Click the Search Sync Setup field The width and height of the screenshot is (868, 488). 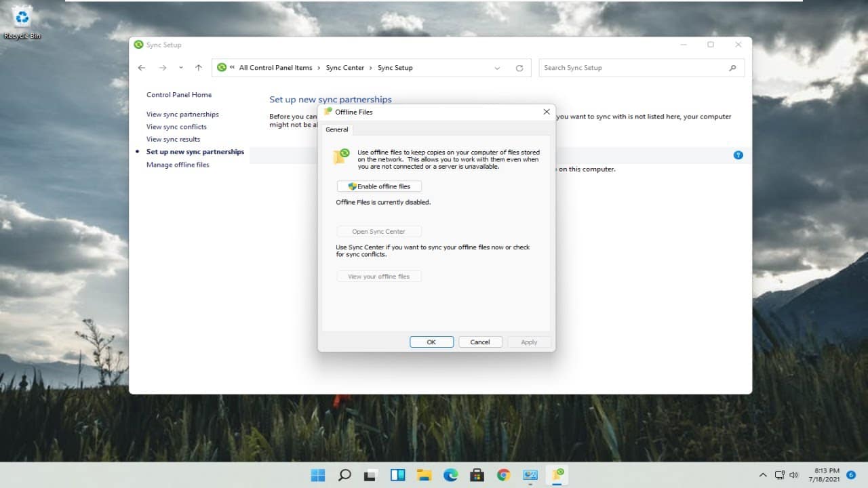click(x=642, y=68)
